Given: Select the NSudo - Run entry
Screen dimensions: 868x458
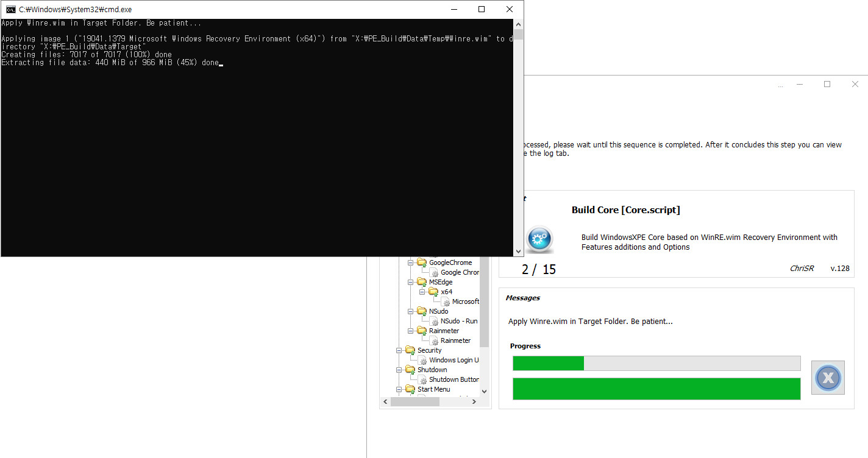Looking at the screenshot, I should pyautogui.click(x=459, y=321).
